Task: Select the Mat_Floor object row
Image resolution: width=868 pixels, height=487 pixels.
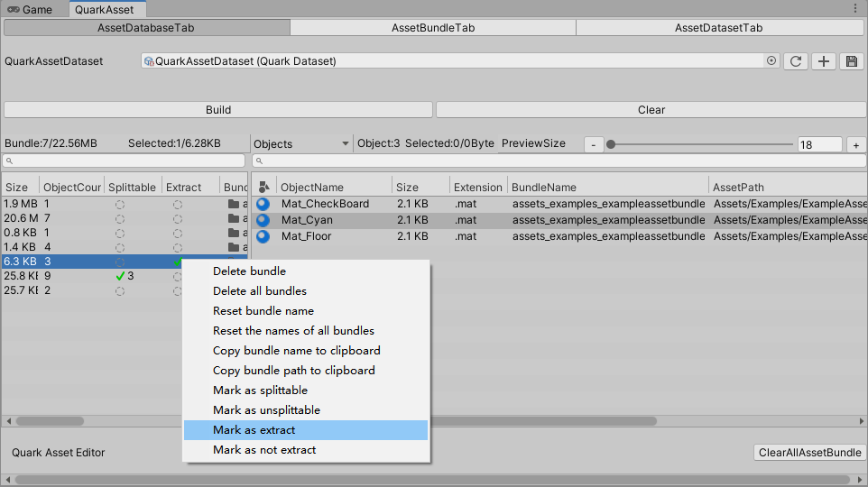Action: 559,236
